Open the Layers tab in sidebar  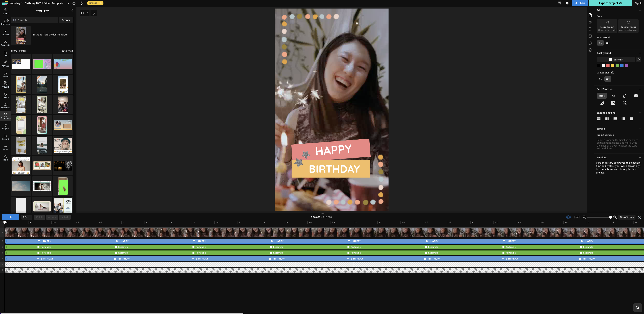5,95
